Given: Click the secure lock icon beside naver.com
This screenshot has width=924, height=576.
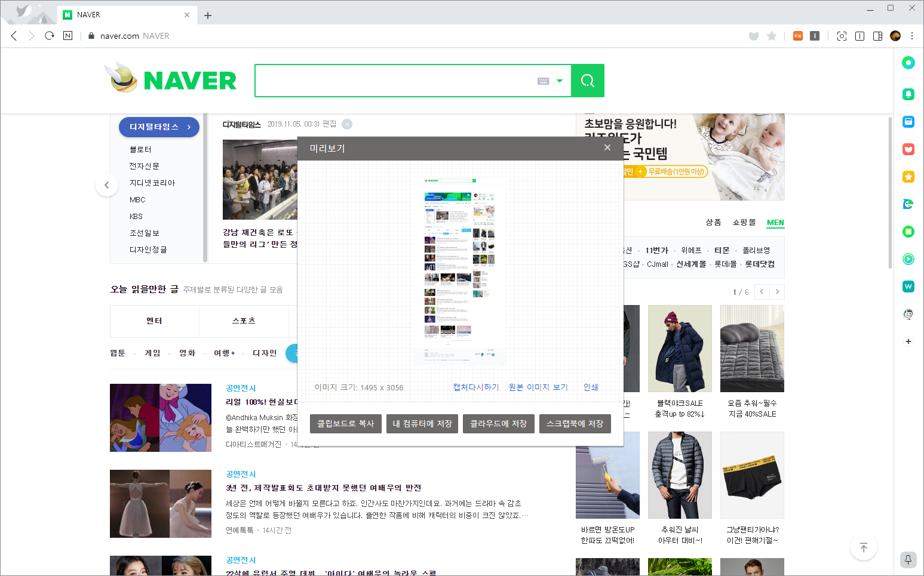Looking at the screenshot, I should [x=91, y=36].
